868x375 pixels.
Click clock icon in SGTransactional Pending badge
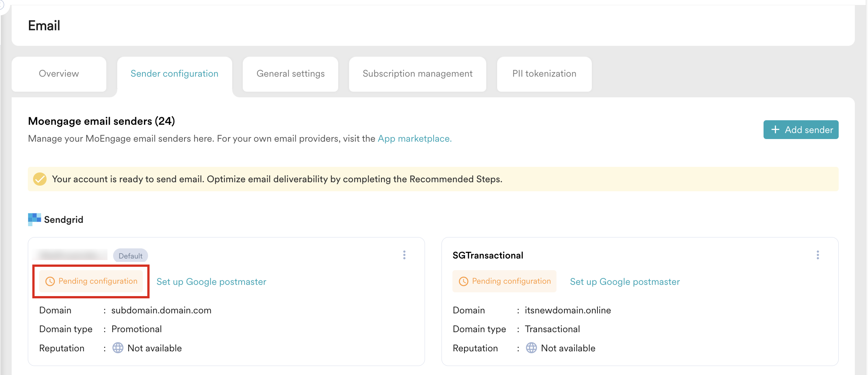(x=464, y=281)
